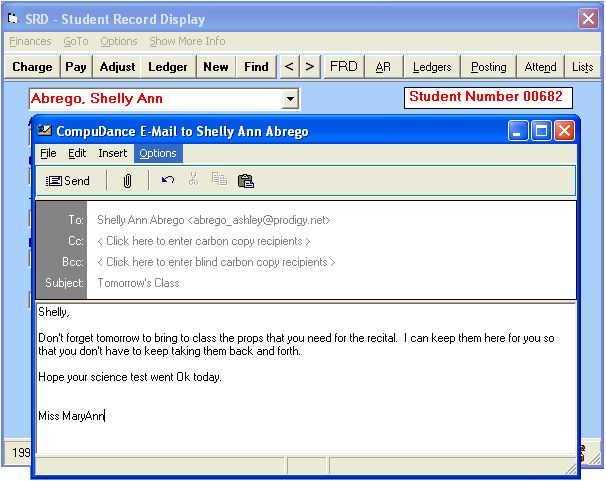Click the Posting button
Viewport: 606px width, 481px height.
tap(489, 67)
